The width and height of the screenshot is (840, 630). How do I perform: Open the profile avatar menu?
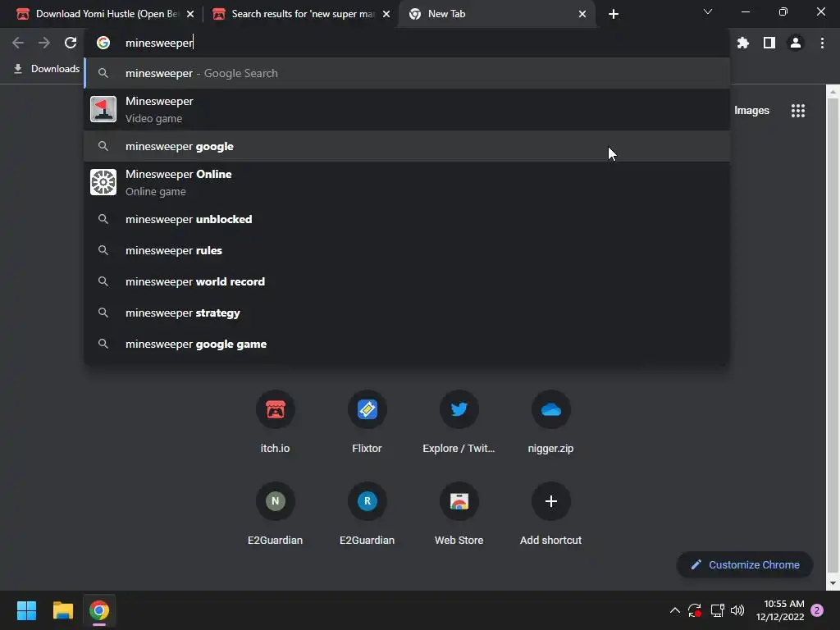(796, 43)
